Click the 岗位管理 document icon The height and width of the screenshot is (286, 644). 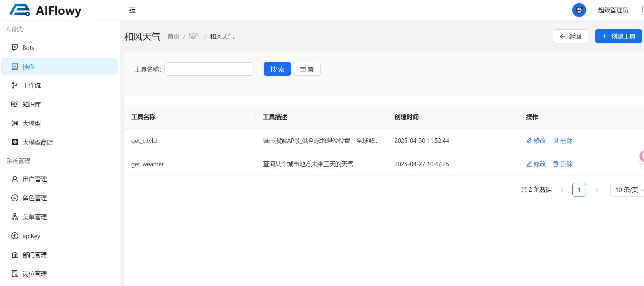(x=15, y=274)
